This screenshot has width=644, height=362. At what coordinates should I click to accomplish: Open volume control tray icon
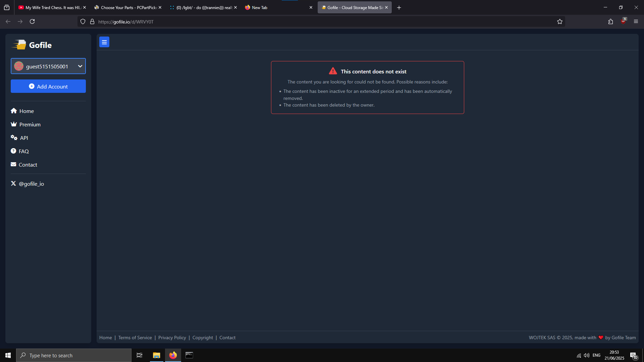point(587,355)
